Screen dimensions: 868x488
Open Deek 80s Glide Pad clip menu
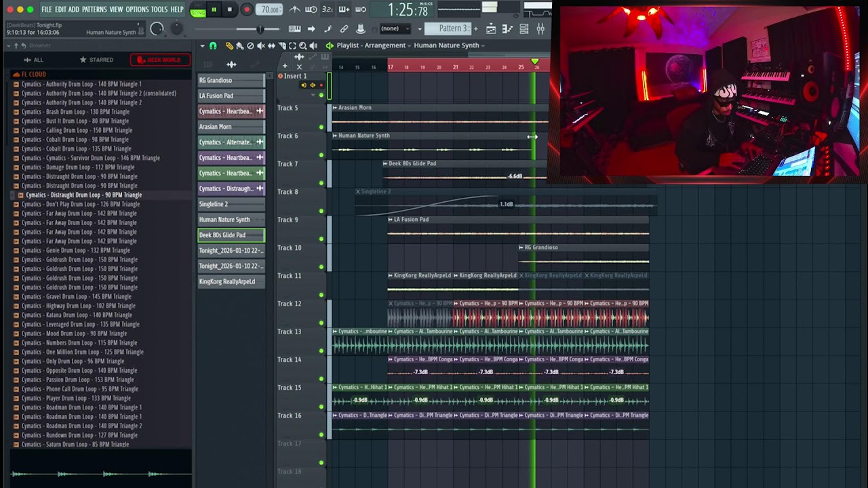[385, 163]
